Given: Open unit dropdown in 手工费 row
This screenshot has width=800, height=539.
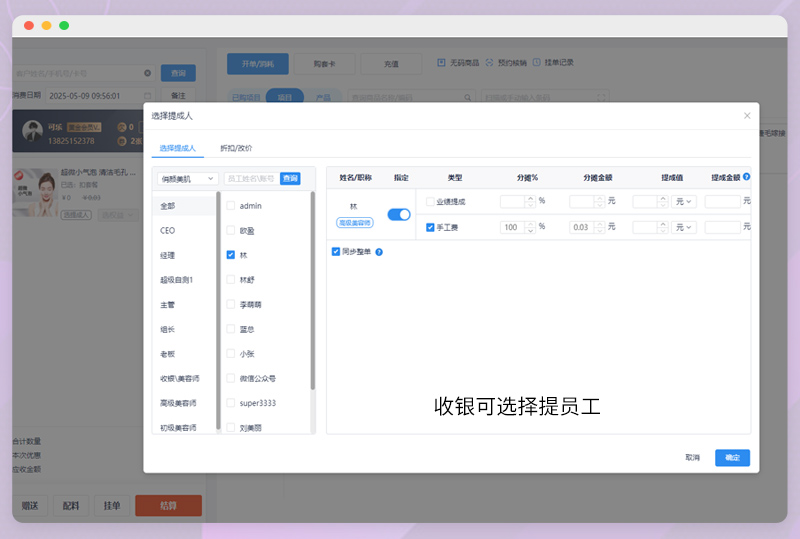Looking at the screenshot, I should [684, 227].
